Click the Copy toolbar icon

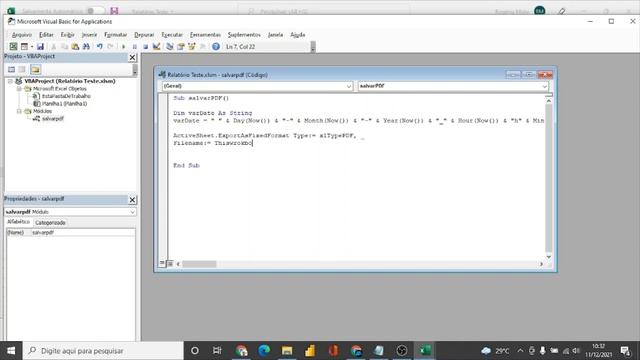coord(64,47)
